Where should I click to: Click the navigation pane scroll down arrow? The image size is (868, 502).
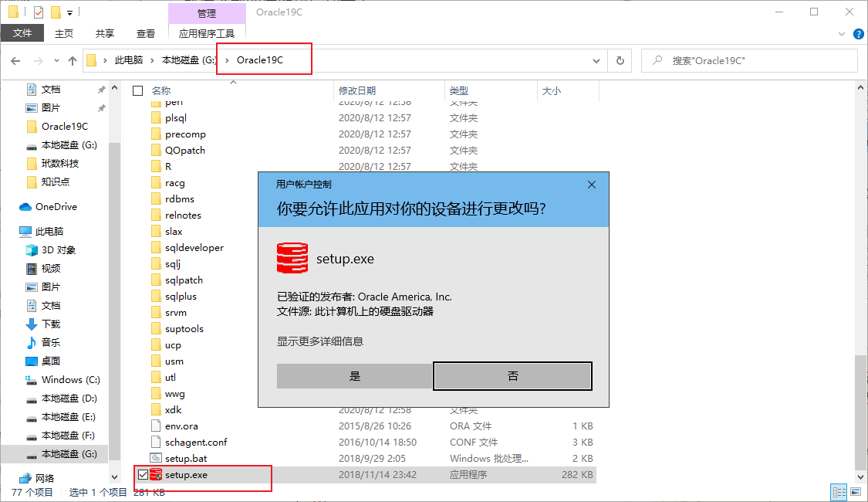pyautogui.click(x=115, y=477)
